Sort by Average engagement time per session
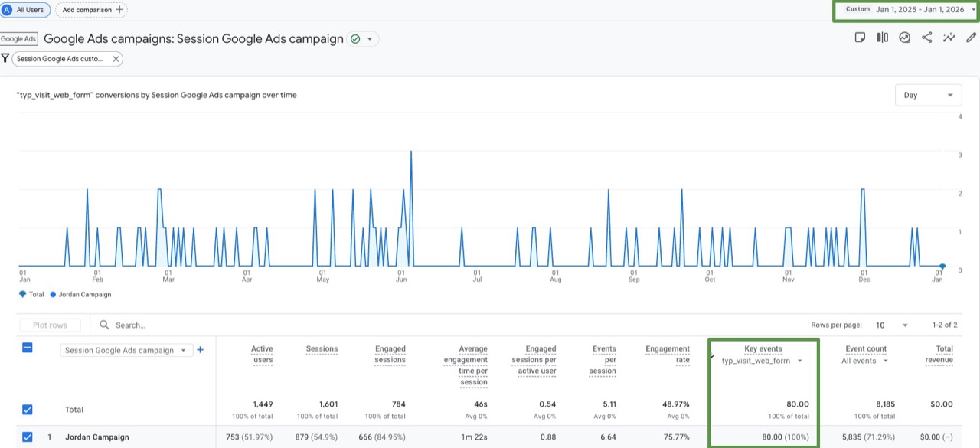Screen dimensions: 980x448 pos(465,365)
